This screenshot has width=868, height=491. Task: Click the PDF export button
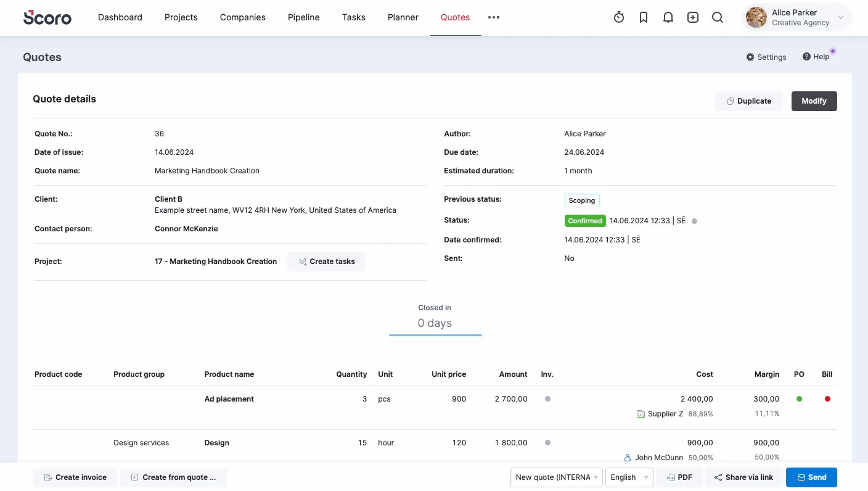pos(679,477)
